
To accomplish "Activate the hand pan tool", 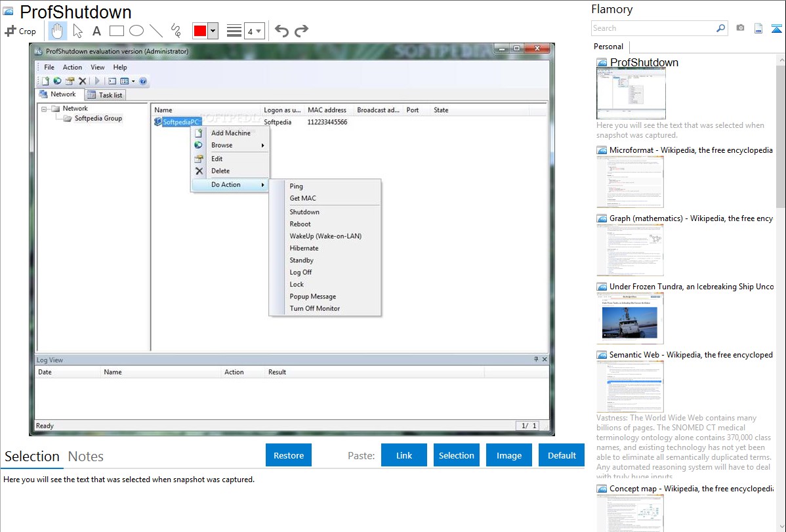I will 58,31.
